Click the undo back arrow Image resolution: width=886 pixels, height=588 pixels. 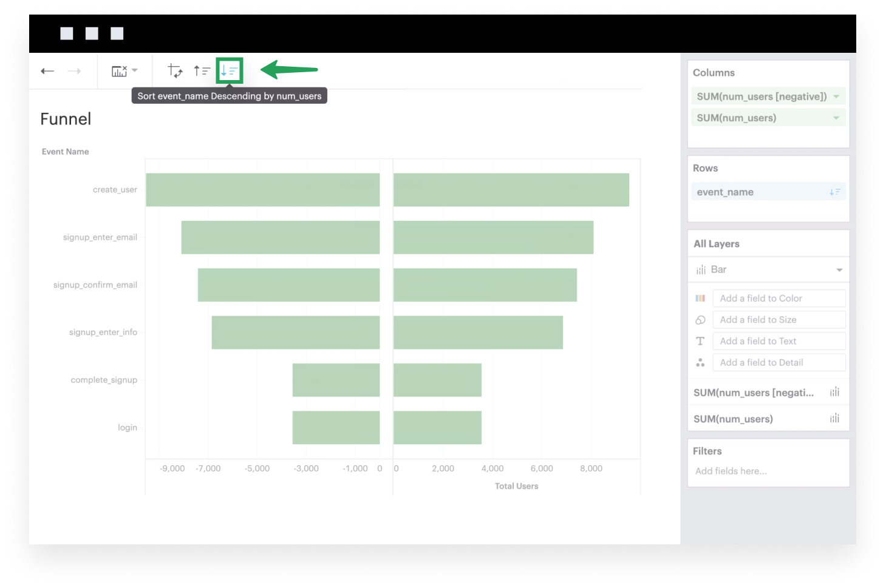[47, 70]
